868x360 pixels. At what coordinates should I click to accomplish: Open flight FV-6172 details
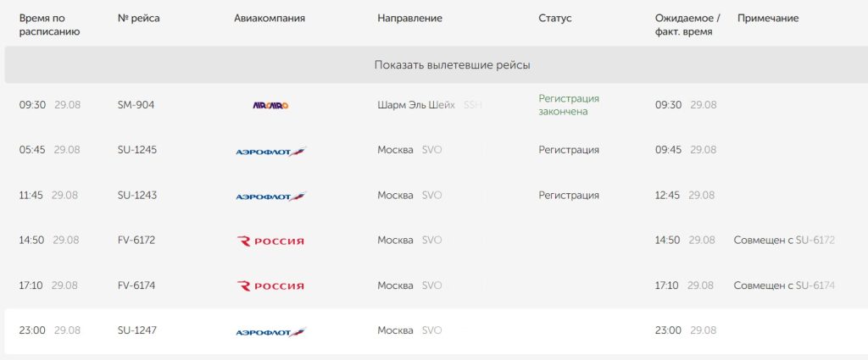(136, 240)
